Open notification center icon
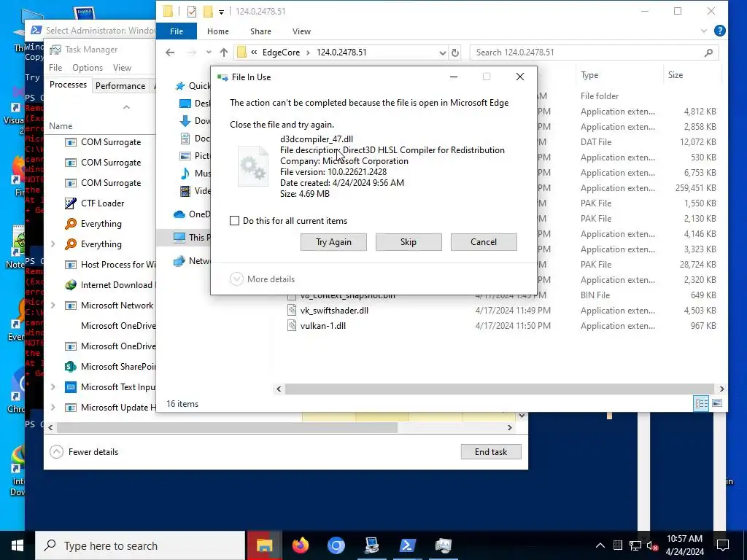Screen dimensions: 747x560 point(723,545)
